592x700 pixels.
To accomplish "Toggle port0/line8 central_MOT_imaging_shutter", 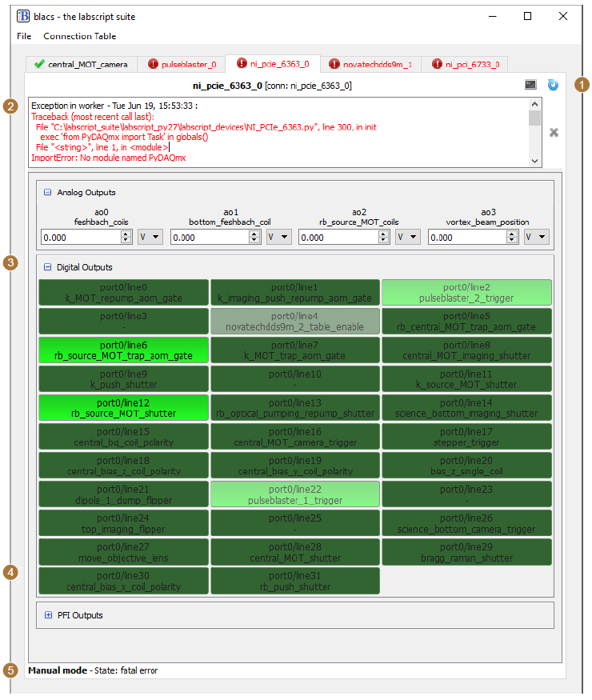I will pos(466,350).
